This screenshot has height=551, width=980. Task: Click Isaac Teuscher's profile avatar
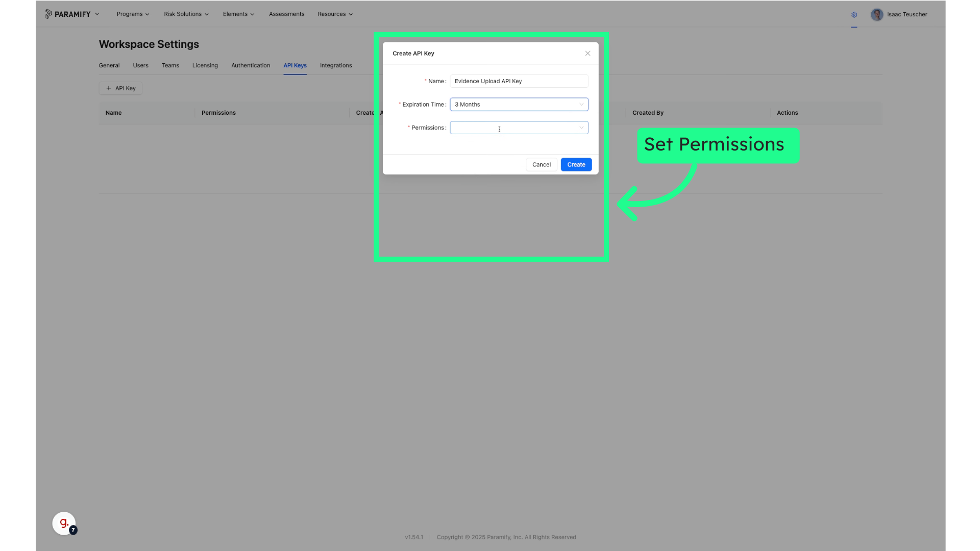point(877,14)
